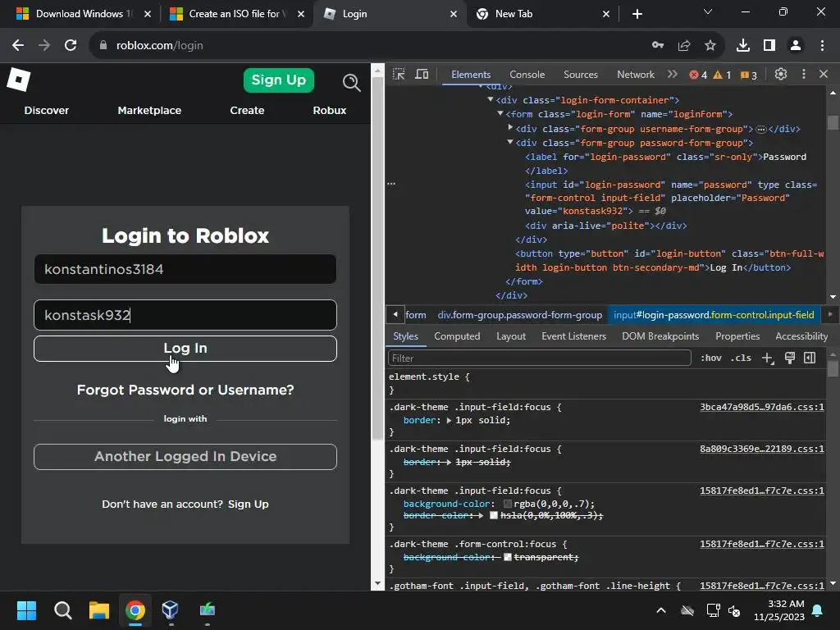Switch to the Network tab
Viewport: 840px width, 630px height.
pos(636,75)
